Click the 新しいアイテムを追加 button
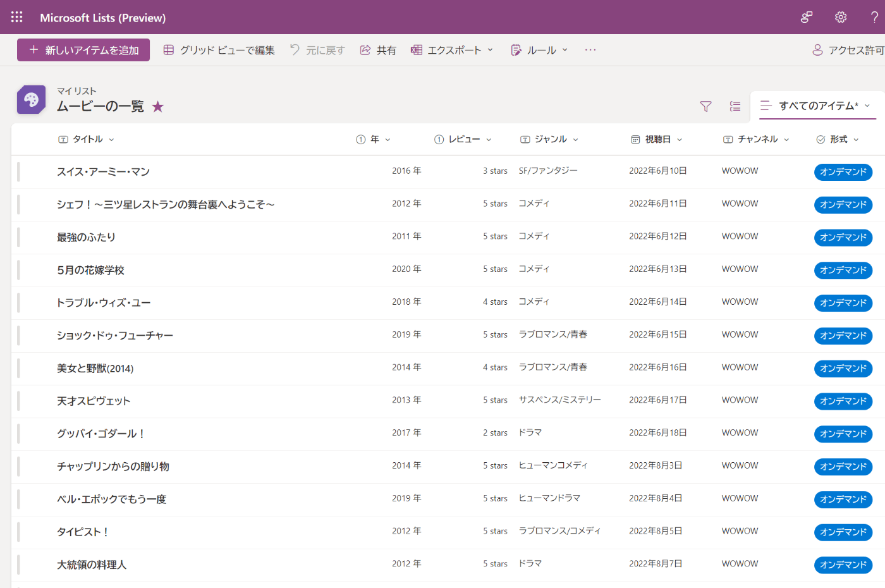This screenshot has height=588, width=885. (83, 50)
